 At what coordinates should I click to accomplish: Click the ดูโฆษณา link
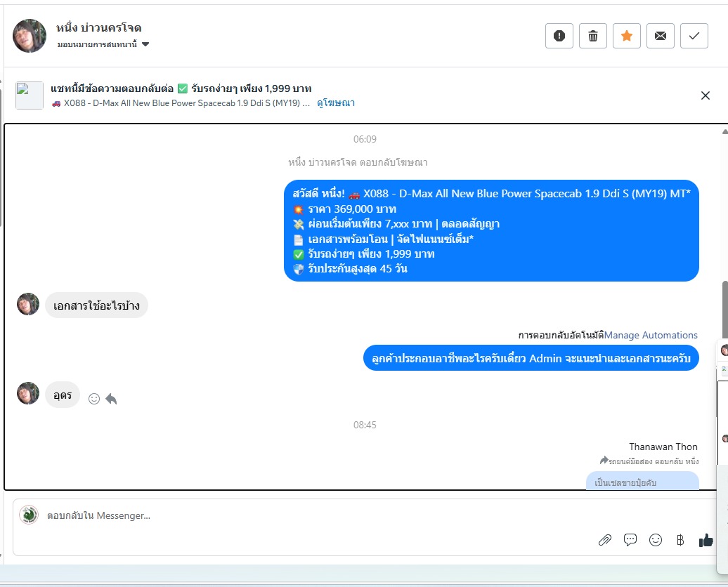pos(336,103)
